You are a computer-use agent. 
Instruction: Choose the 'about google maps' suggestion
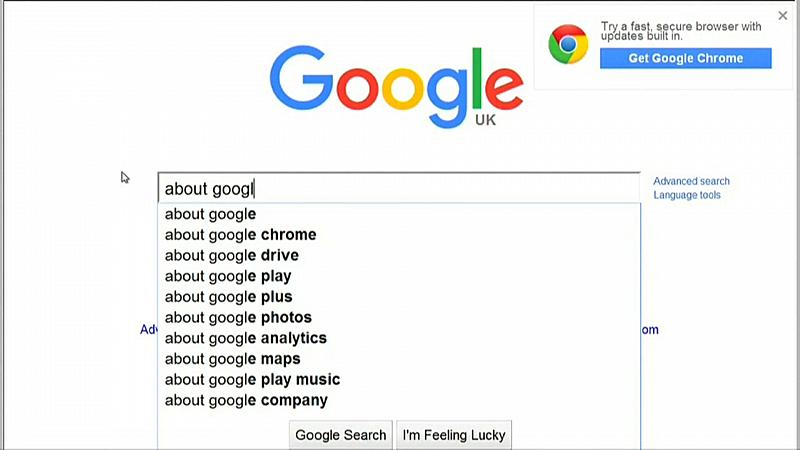click(233, 359)
